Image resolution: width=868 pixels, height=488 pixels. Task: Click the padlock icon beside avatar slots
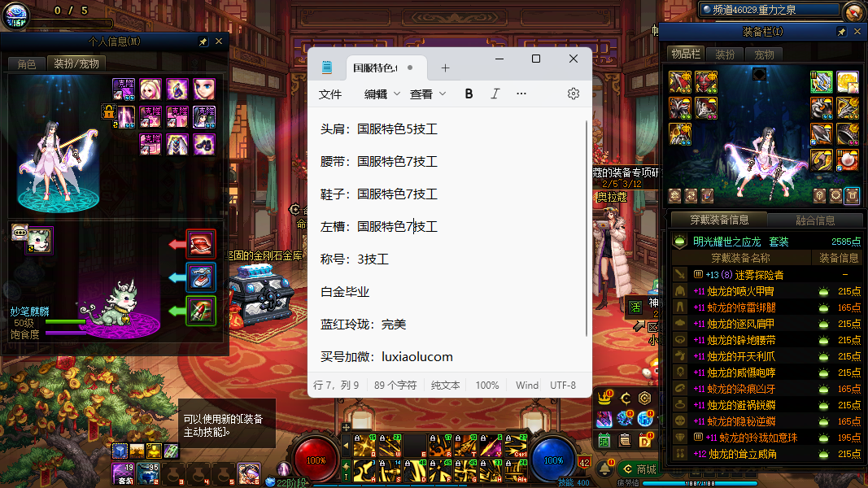point(108,112)
